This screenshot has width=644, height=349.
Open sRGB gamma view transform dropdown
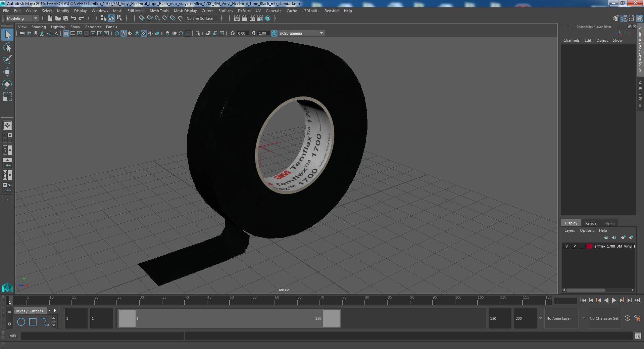[x=321, y=33]
